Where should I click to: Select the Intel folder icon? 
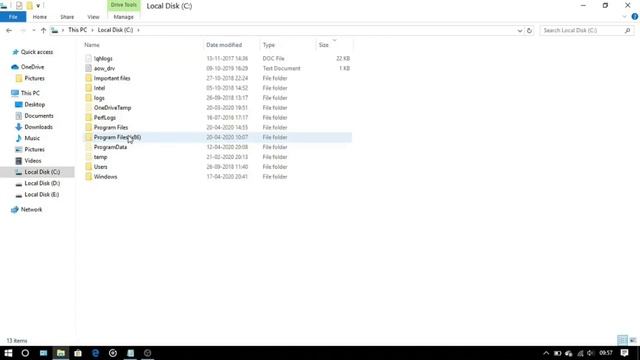click(x=89, y=88)
